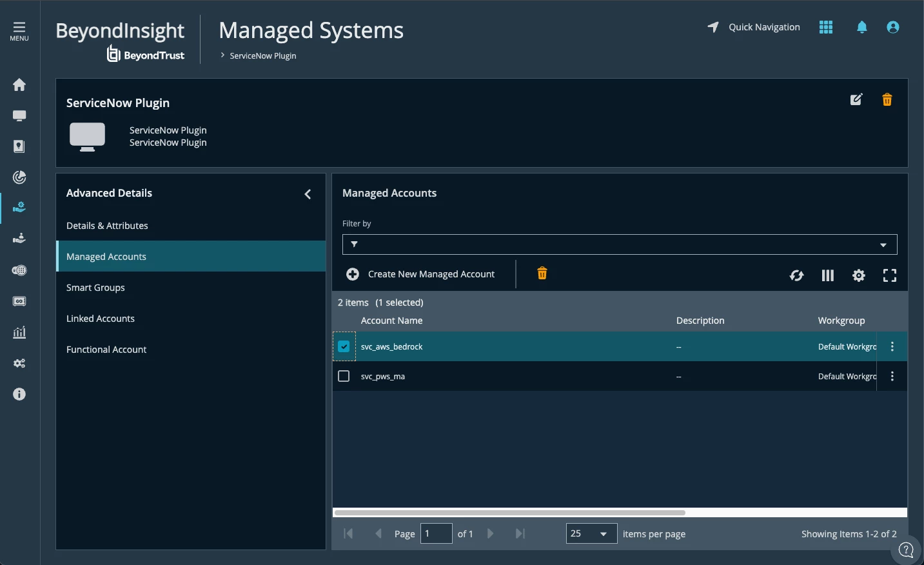Go to Home in the sidebar
924x565 pixels.
(19, 84)
